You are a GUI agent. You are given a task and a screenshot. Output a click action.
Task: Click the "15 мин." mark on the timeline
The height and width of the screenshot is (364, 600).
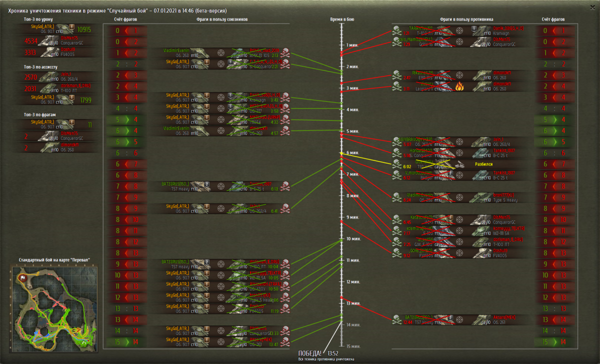pos(354,347)
